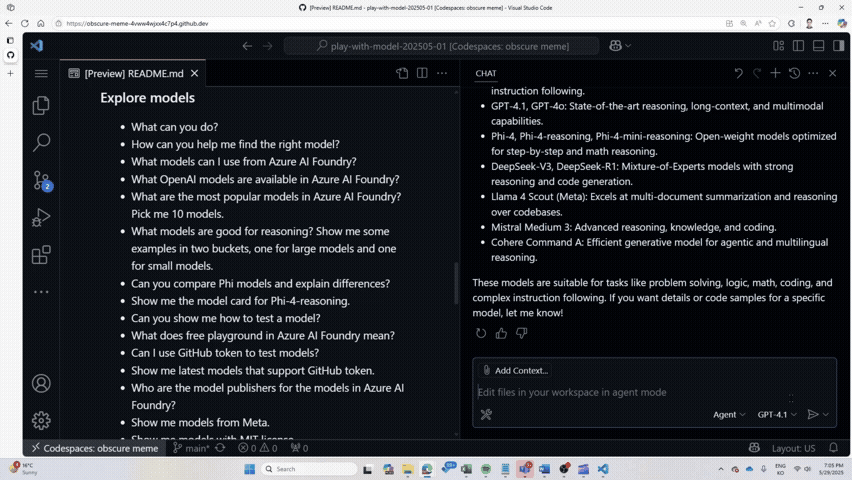This screenshot has height=480, width=852.
Task: Click 'What can you do?' list item
Action: pos(174,127)
